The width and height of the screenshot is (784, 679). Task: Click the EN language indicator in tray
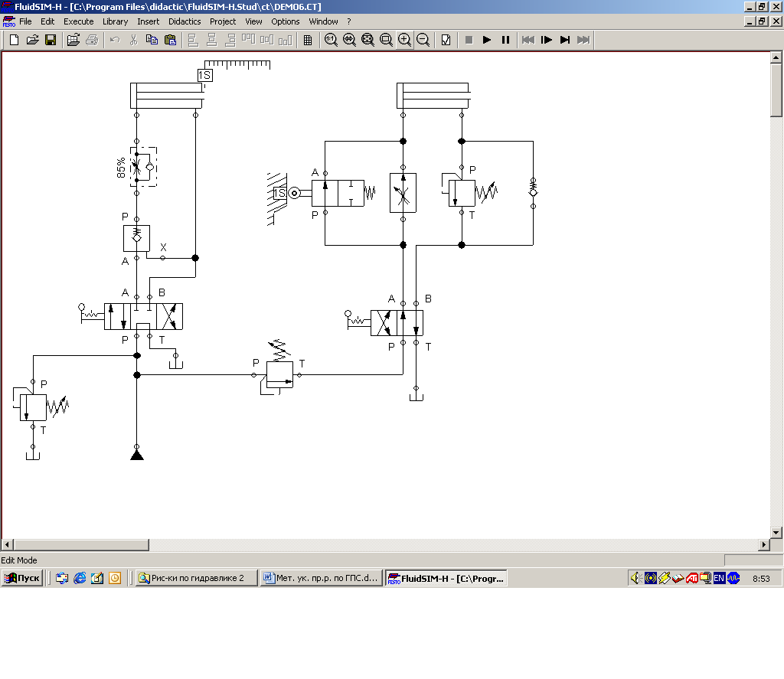719,578
